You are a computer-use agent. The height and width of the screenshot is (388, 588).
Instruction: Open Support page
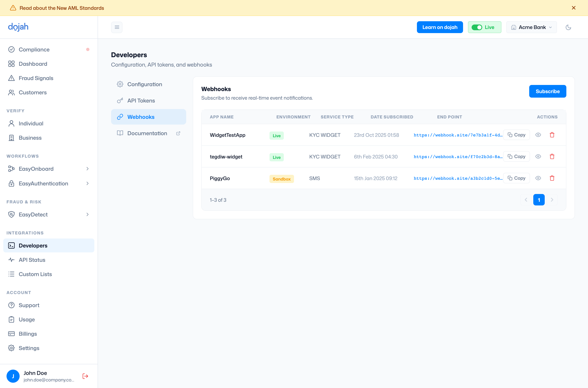point(49,305)
